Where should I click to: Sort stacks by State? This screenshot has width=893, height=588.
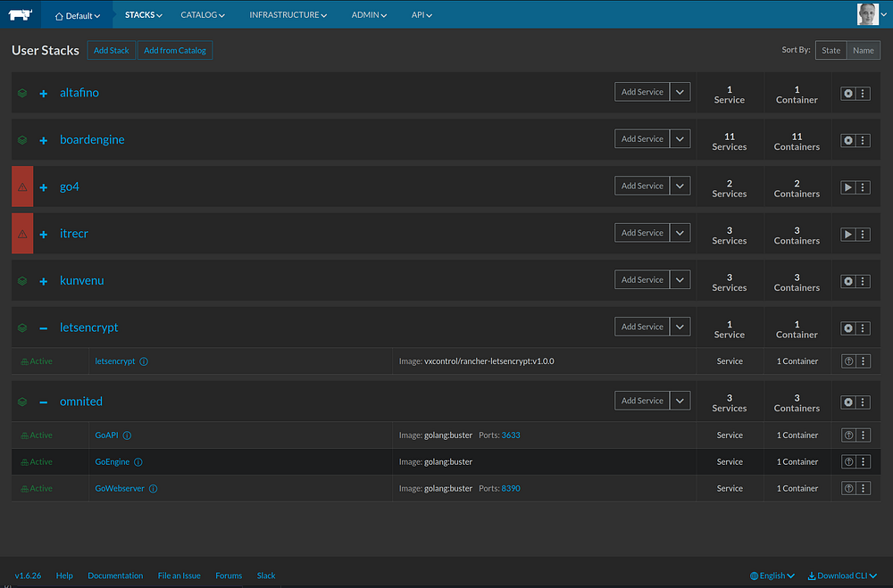click(x=830, y=51)
